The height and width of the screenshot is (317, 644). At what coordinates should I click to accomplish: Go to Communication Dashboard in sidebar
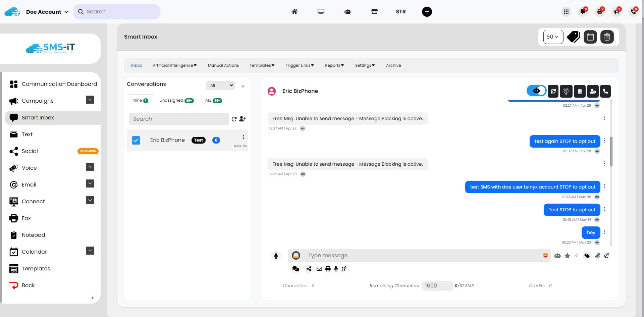point(59,84)
